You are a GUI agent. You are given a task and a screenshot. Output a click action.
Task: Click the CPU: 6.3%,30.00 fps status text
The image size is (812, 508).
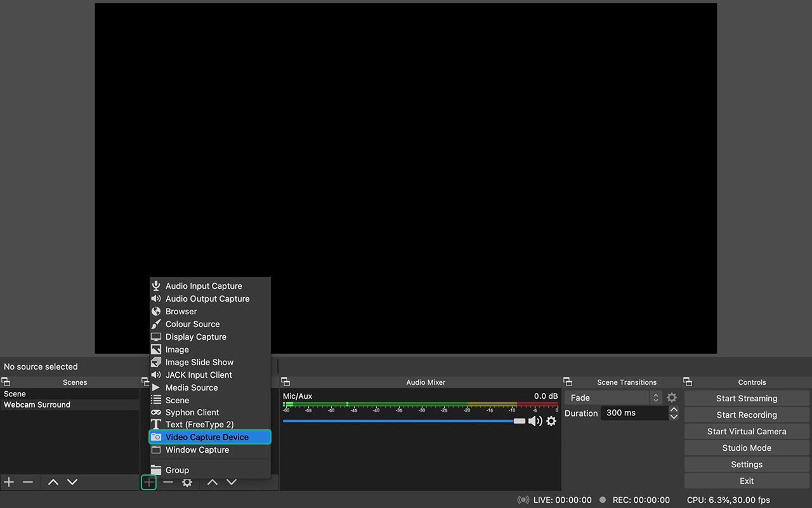pyautogui.click(x=728, y=500)
